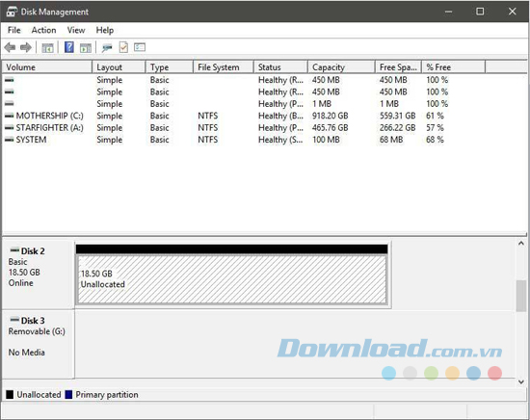The width and height of the screenshot is (530, 420).
Task: Click the scroll down arrow in disk pane
Action: coord(521,381)
